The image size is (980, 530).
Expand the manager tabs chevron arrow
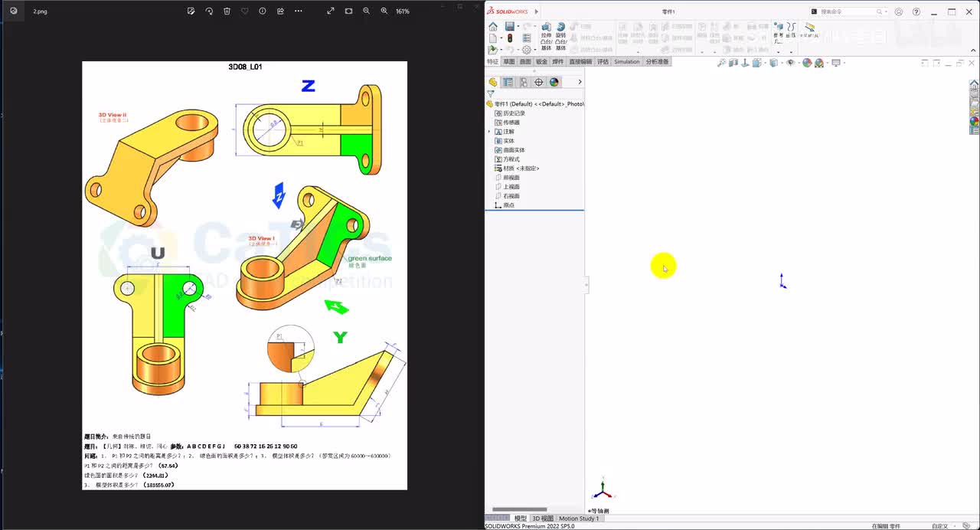(x=580, y=82)
